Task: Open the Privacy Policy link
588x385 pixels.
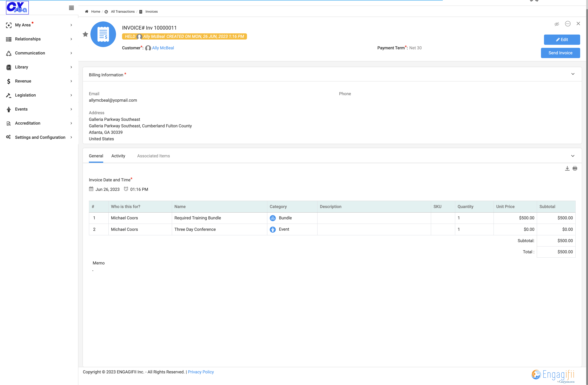Action: pyautogui.click(x=201, y=372)
